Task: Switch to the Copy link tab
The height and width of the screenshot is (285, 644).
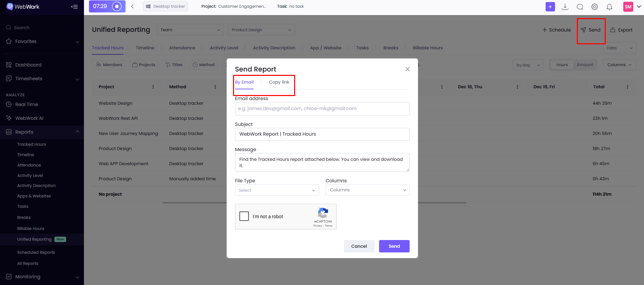Action: [279, 82]
